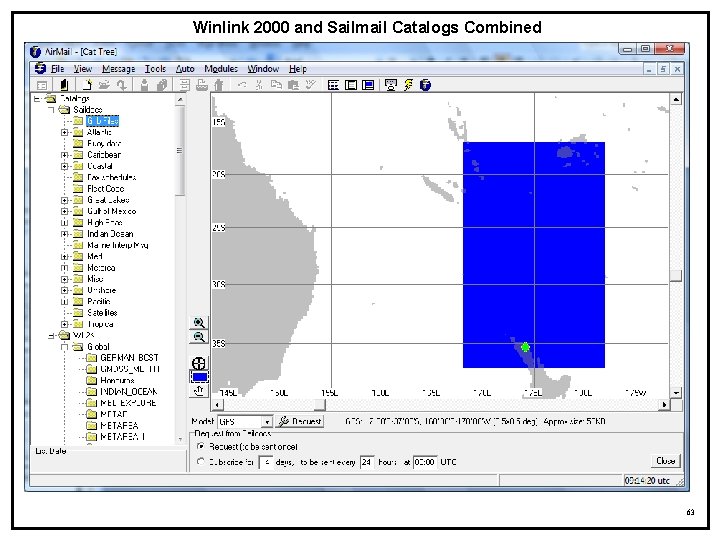
Task: Open the View menu
Action: 83,69
